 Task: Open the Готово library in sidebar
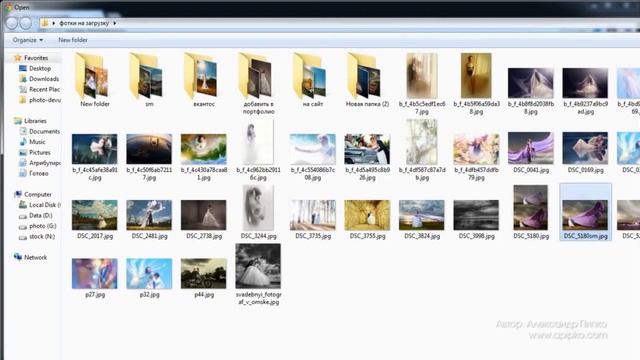[x=38, y=173]
